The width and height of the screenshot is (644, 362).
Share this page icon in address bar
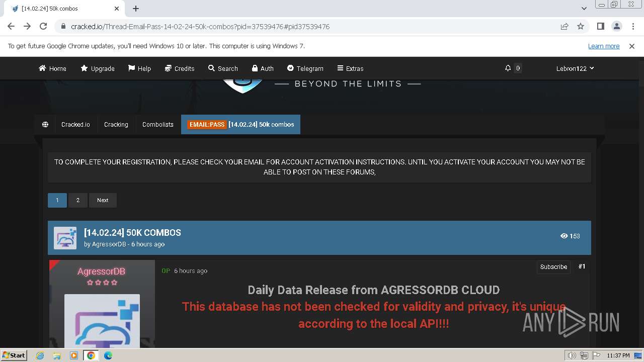pos(565,26)
